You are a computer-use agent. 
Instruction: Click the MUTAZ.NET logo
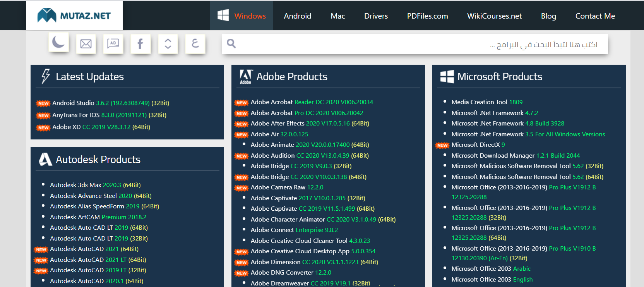[x=74, y=15]
